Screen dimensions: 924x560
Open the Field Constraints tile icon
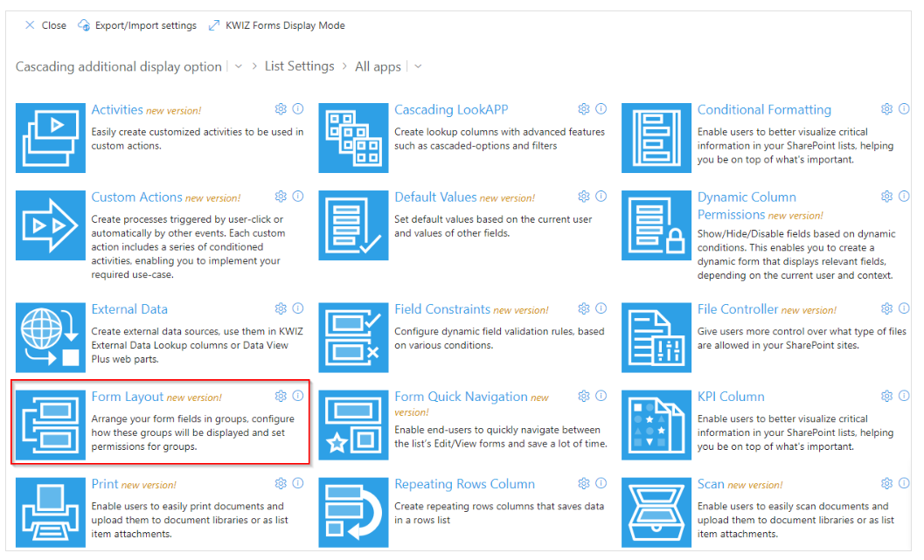pyautogui.click(x=353, y=337)
